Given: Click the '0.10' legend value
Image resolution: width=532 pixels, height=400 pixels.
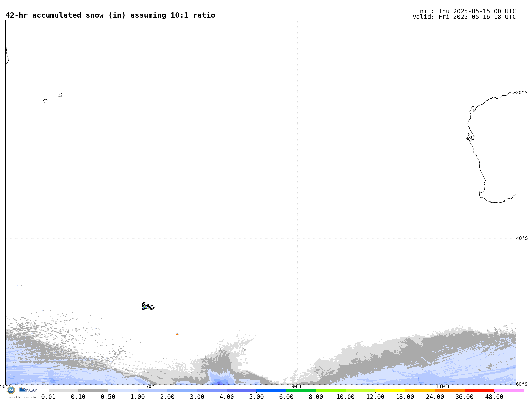Looking at the screenshot, I should pos(78,397).
